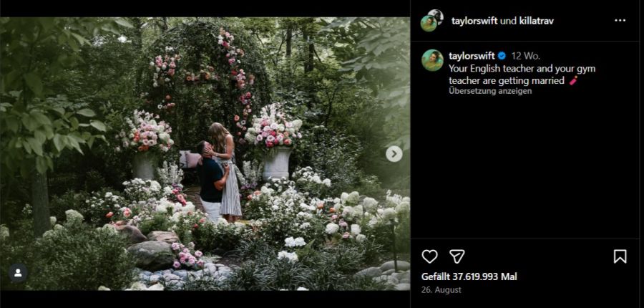Open the taylorswift avatar beside the caption
This screenshot has height=308, width=644.
pos(432,60)
